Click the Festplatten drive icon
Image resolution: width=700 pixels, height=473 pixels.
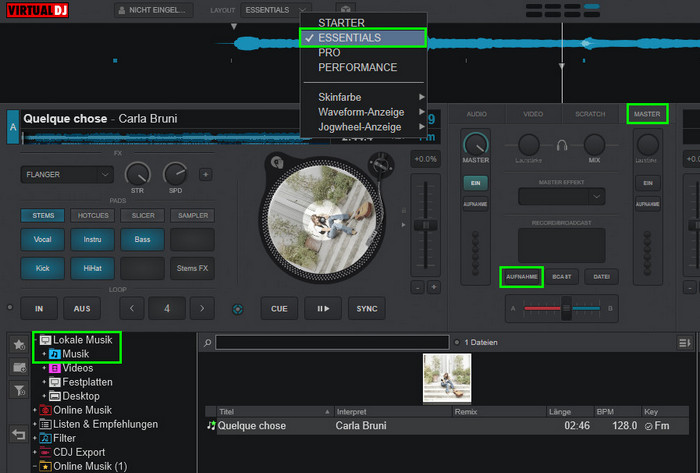[x=54, y=382]
